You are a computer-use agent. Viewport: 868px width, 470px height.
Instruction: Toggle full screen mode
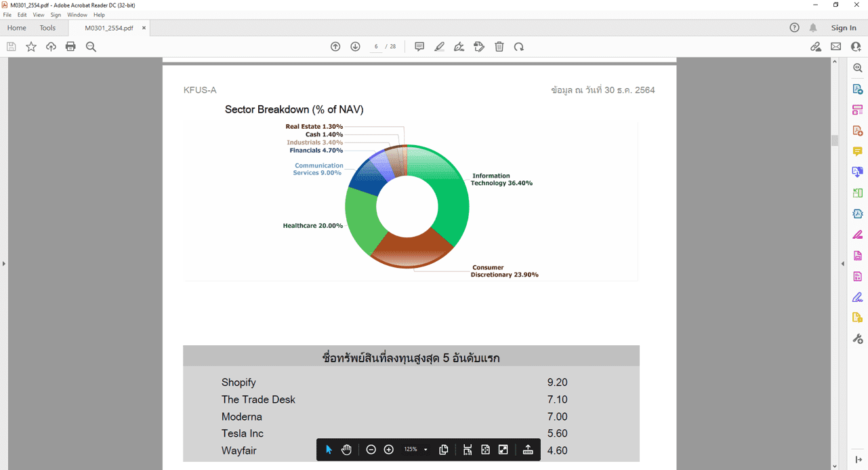[x=503, y=450]
